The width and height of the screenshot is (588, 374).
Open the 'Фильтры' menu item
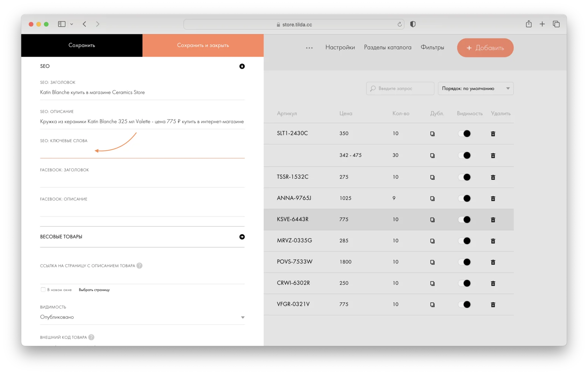coord(432,47)
